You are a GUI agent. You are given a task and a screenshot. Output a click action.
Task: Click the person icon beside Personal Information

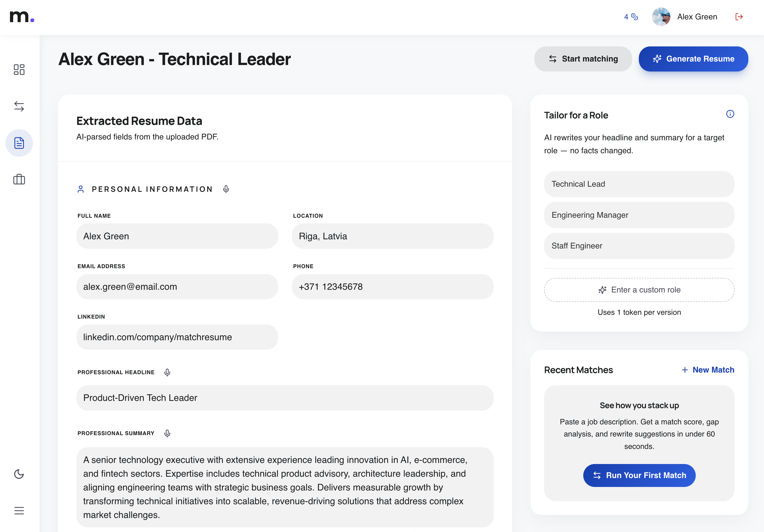pos(80,189)
